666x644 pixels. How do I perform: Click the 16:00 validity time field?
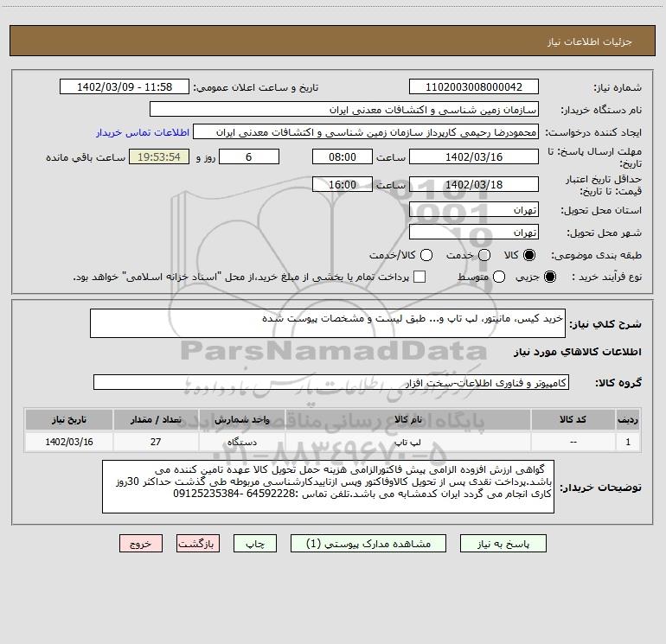[343, 184]
